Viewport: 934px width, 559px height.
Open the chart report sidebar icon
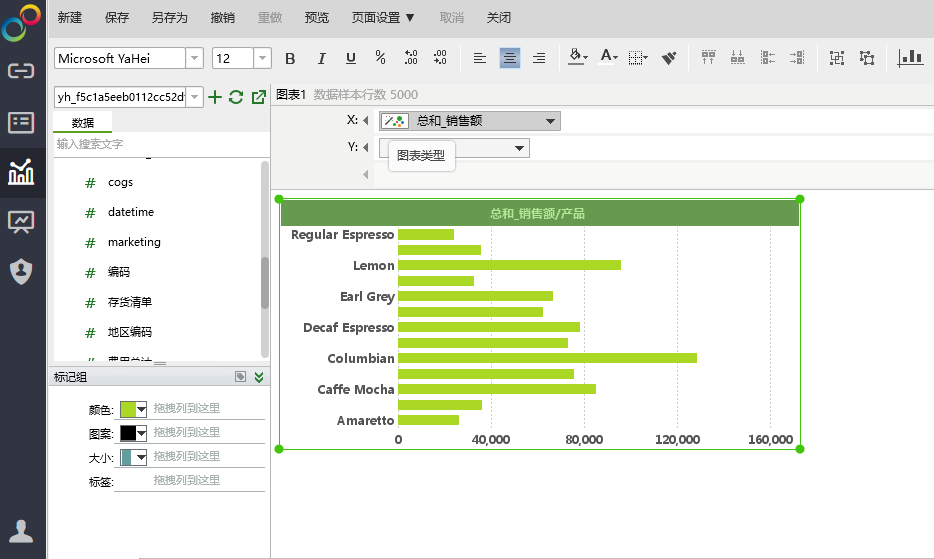coord(21,172)
